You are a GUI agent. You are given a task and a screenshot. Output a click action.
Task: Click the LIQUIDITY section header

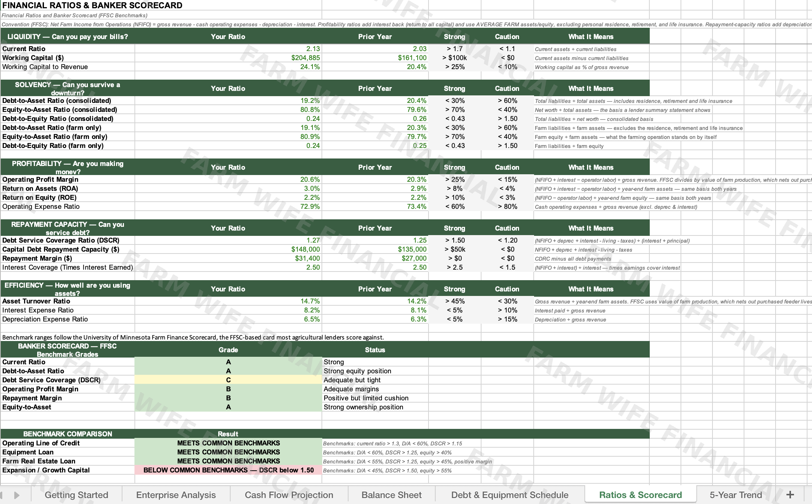(68, 37)
